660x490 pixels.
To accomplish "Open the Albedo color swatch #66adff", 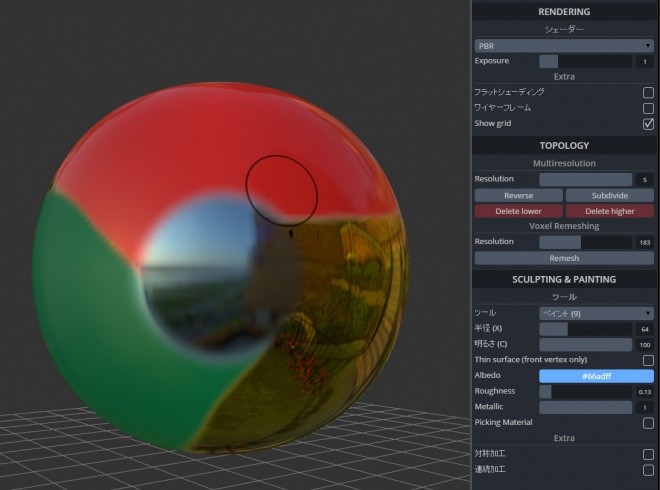I will tap(596, 376).
